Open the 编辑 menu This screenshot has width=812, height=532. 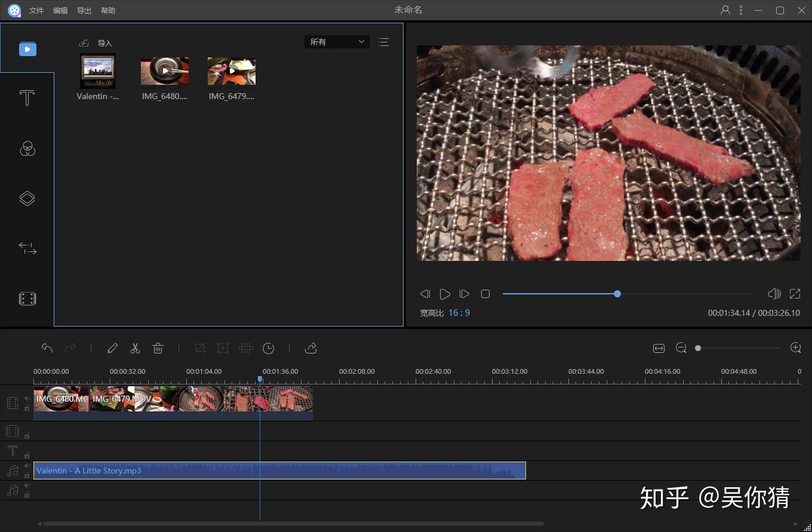click(x=60, y=11)
